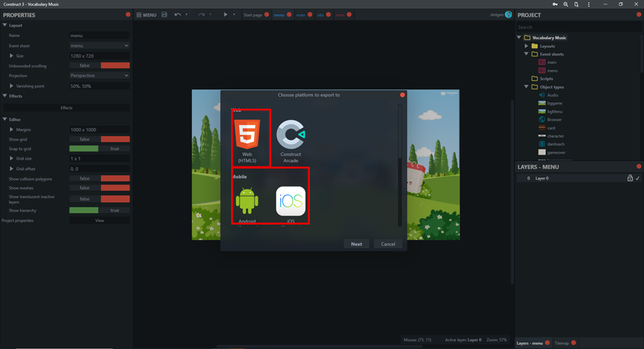
Task: Switch to the Start page tab
Action: tap(252, 15)
